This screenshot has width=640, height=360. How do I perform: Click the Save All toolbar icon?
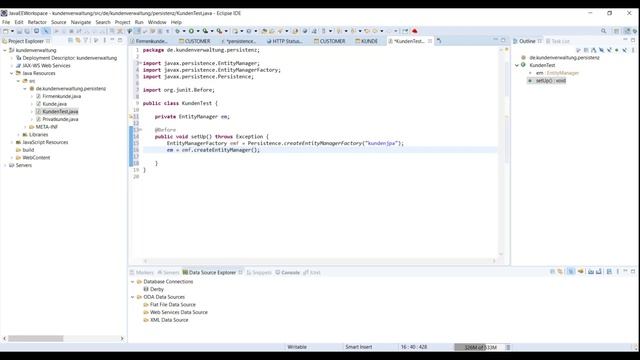(27, 31)
